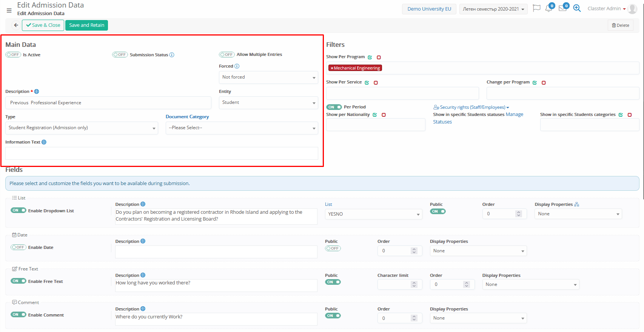Open the Forced dropdown
This screenshot has width=644, height=332.
268,77
